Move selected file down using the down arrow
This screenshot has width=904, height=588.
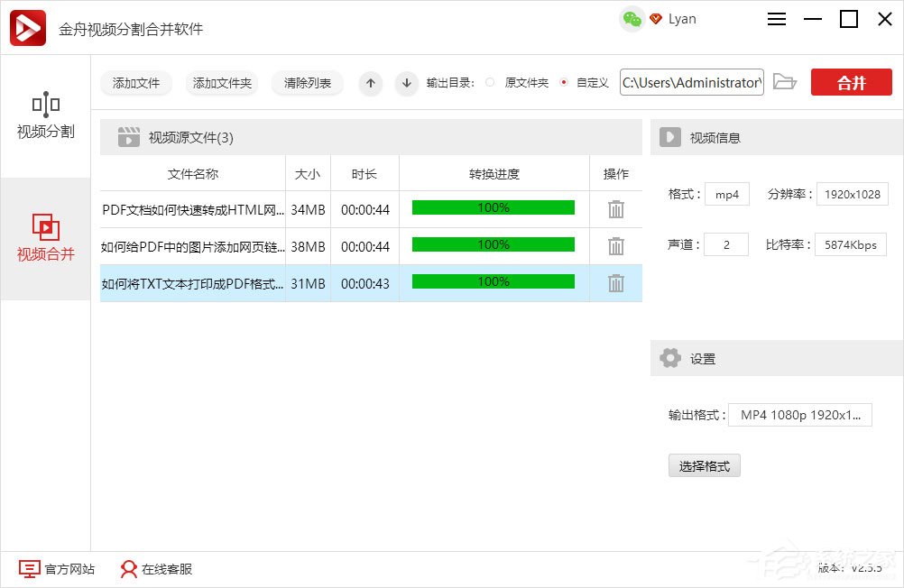406,82
